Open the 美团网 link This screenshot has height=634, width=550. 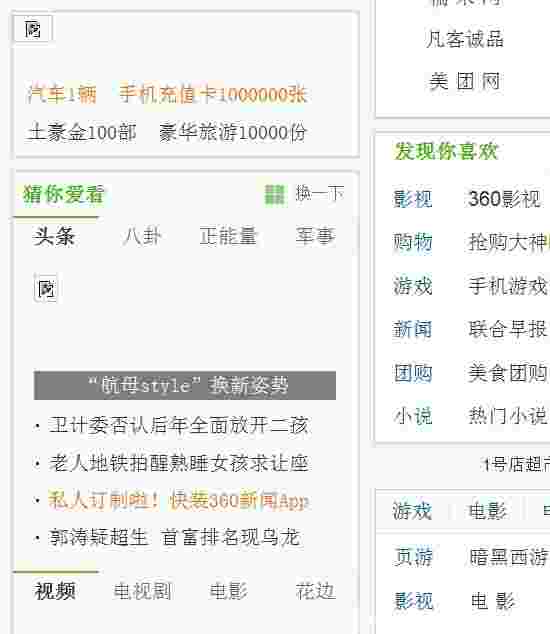point(465,81)
